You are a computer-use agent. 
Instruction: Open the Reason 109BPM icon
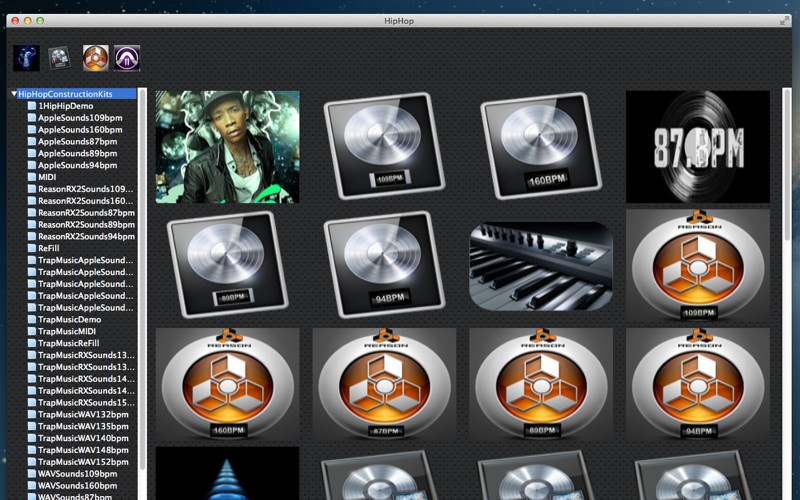[x=697, y=265]
